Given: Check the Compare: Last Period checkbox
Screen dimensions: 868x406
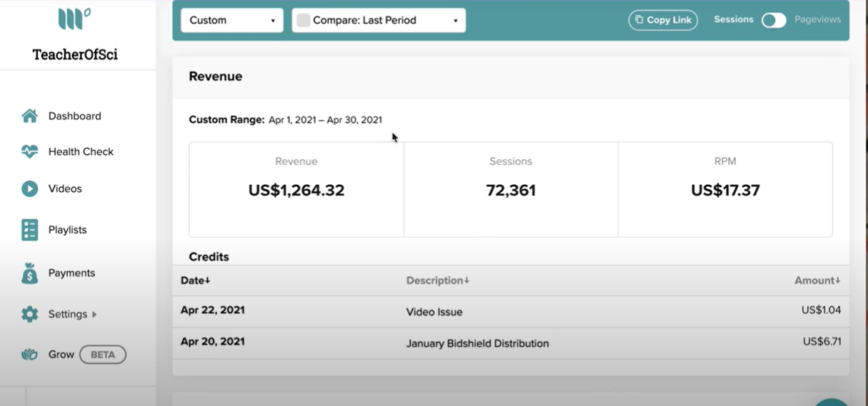Looking at the screenshot, I should coord(304,21).
